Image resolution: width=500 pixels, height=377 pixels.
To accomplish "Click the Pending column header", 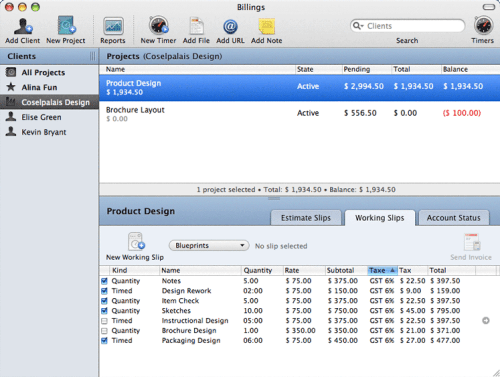I will click(x=366, y=69).
